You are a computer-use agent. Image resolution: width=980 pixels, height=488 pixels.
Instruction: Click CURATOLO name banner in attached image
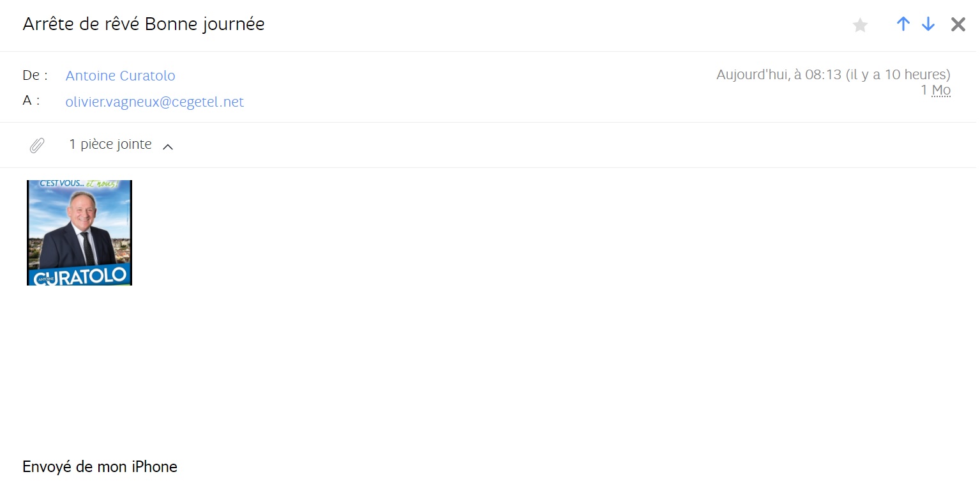(x=82, y=276)
